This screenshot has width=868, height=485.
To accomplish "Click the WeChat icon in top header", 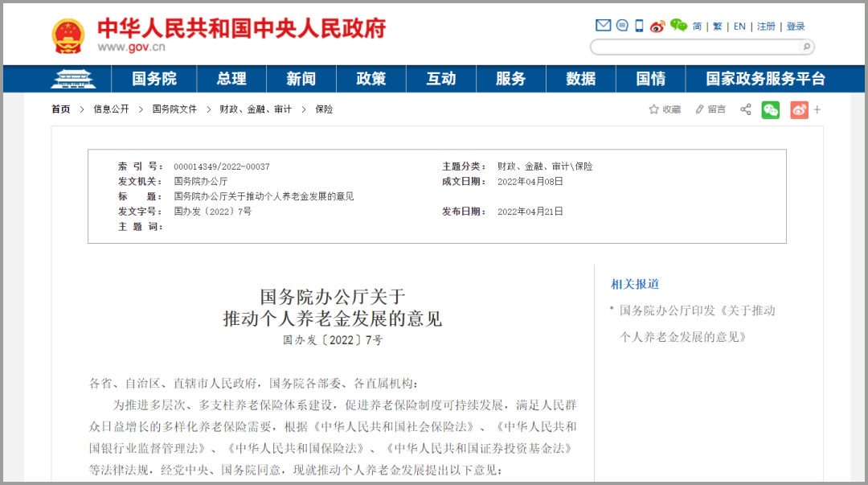I will [679, 26].
